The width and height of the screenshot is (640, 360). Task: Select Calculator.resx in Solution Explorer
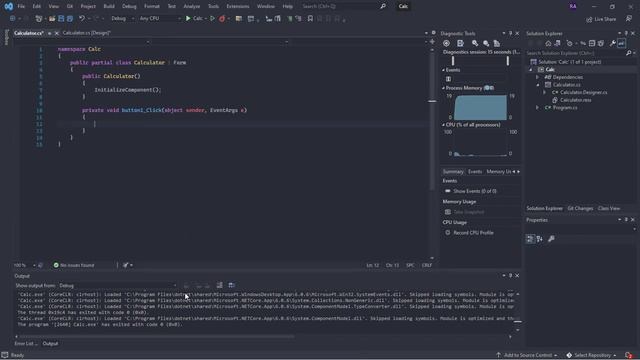coord(575,100)
